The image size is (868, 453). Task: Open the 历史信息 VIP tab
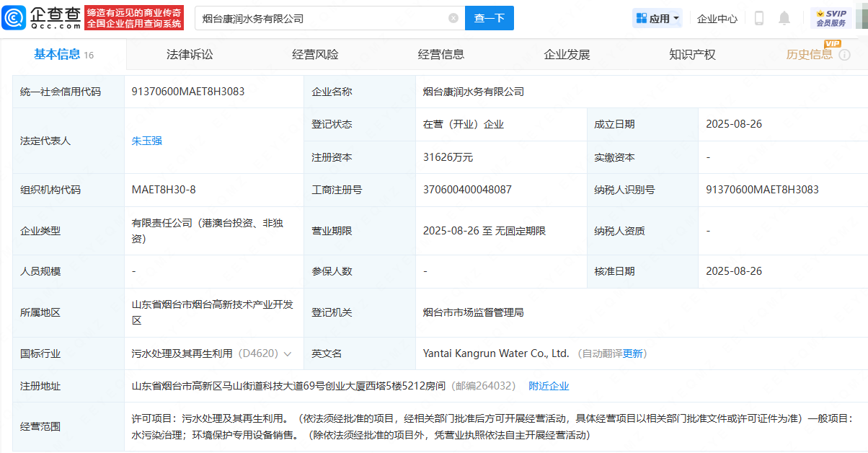tap(809, 55)
